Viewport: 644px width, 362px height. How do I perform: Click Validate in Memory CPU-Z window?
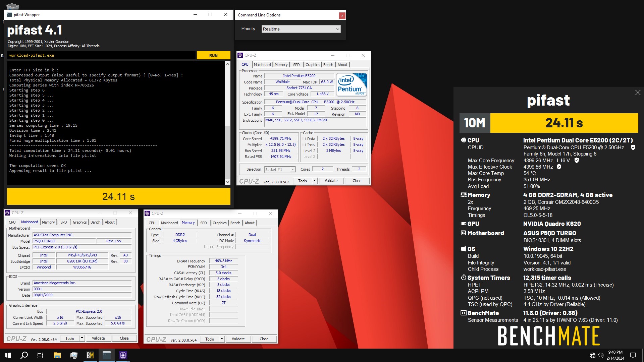click(x=238, y=339)
